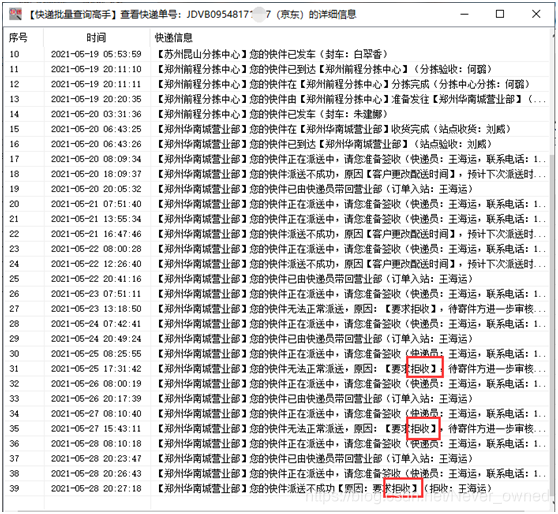Select row 19 timestamped 2021-05-20 20:05:32
558x514 pixels.
click(x=276, y=189)
